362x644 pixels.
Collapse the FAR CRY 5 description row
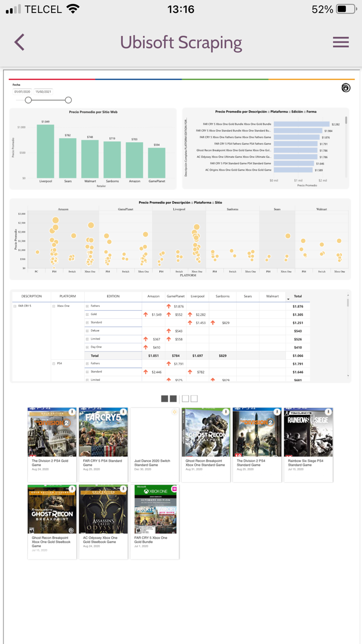pyautogui.click(x=15, y=306)
